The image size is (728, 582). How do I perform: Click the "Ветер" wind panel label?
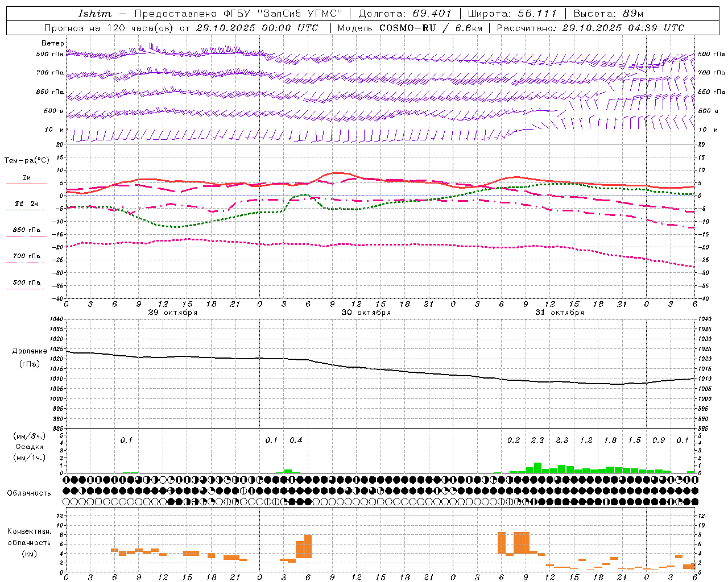(x=53, y=43)
